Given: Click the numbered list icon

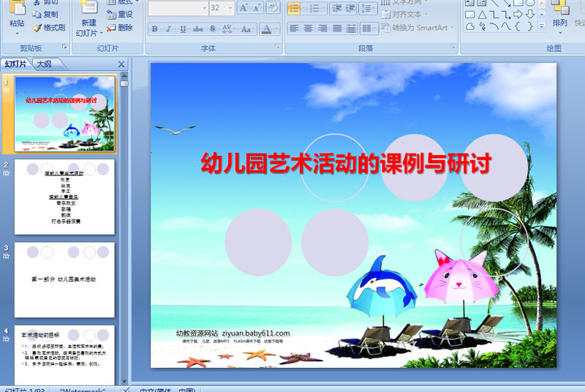Looking at the screenshot, I should pos(314,8).
